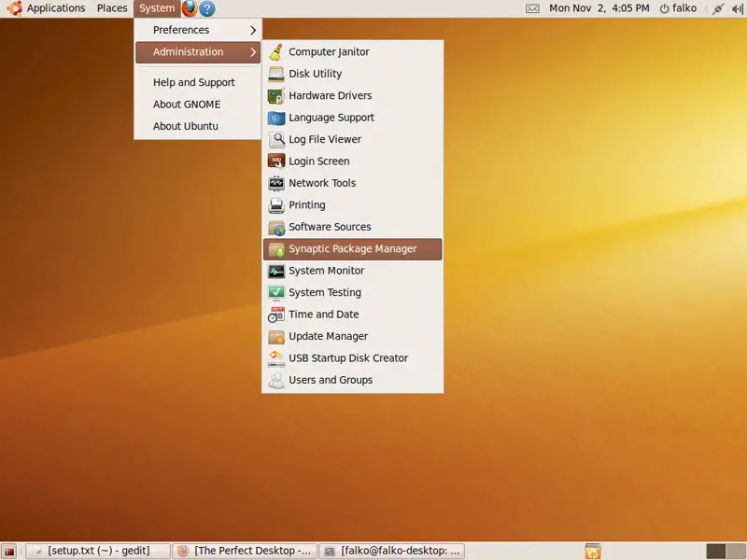The image size is (747, 560).
Task: Click the Show Desktop icon in bottom panel
Action: 9,551
